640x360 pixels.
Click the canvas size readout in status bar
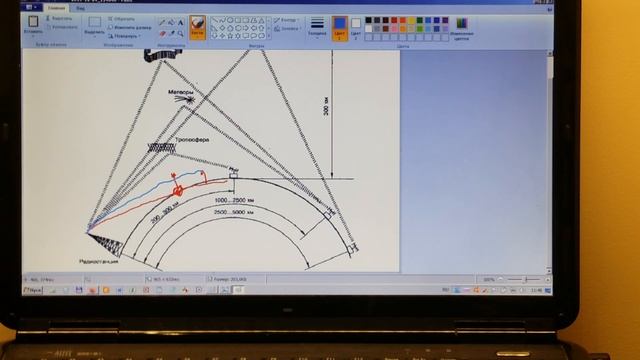[162, 280]
